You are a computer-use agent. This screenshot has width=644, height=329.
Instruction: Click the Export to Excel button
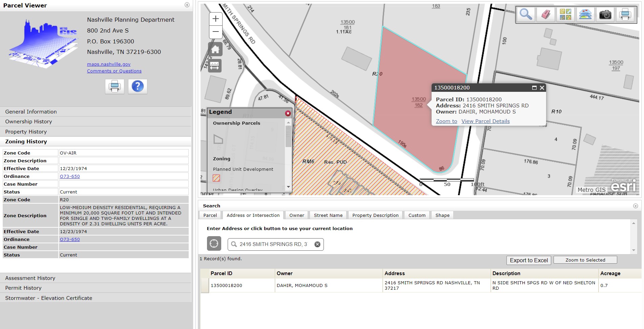tap(529, 260)
